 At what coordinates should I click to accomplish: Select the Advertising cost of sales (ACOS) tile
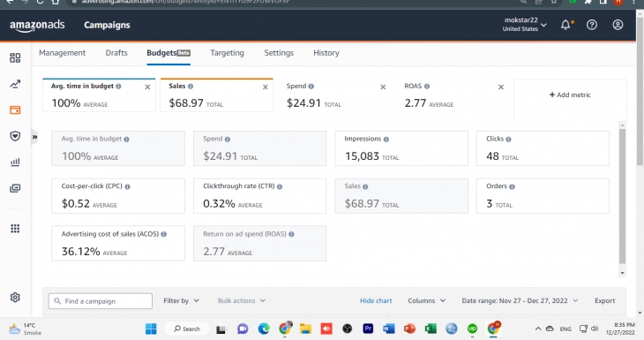click(118, 244)
